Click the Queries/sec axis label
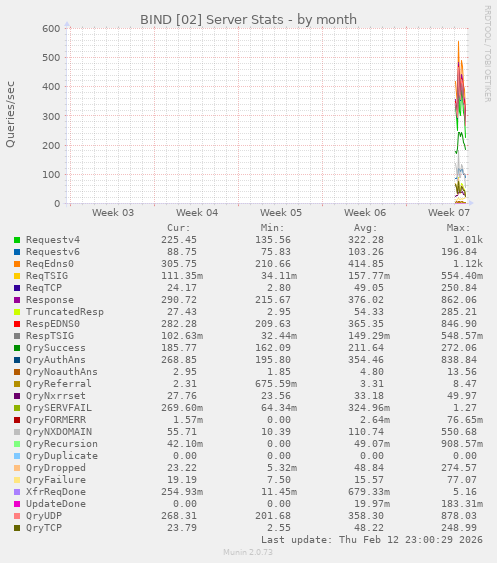Viewport: 497px width, 563px height. [x=10, y=114]
